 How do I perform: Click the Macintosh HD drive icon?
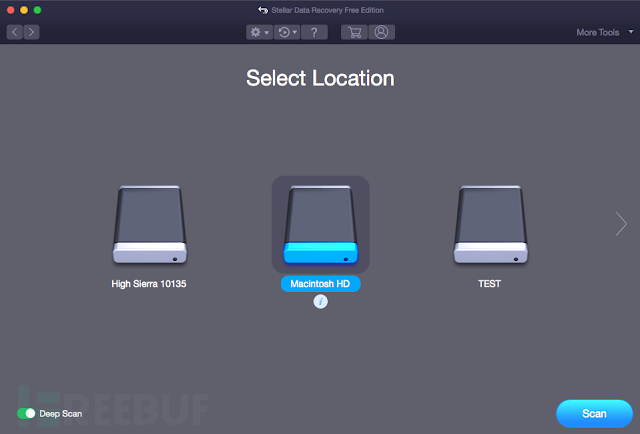point(320,225)
